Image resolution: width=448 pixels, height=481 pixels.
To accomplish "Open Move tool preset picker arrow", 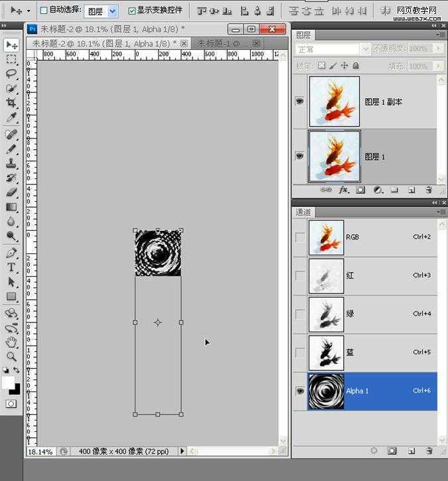I will [29, 11].
